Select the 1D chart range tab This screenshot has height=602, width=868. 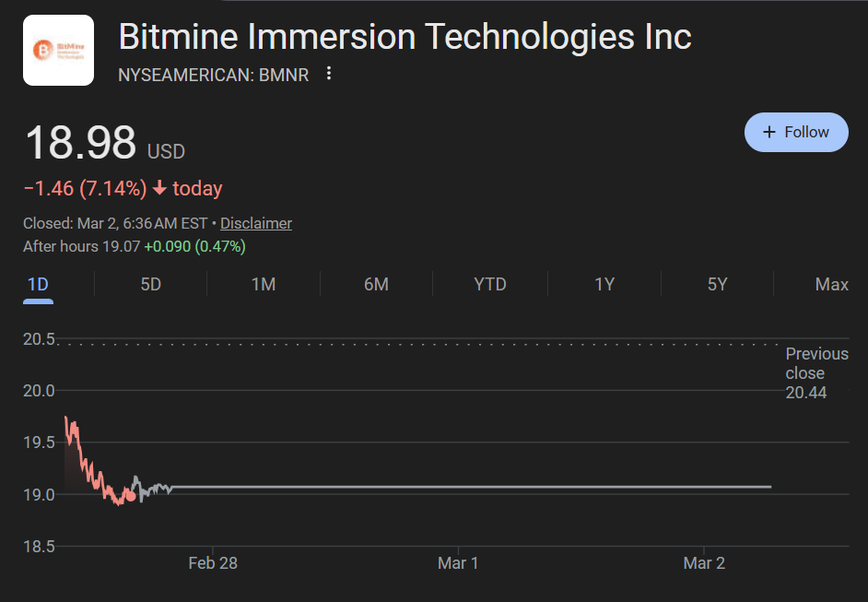point(37,284)
